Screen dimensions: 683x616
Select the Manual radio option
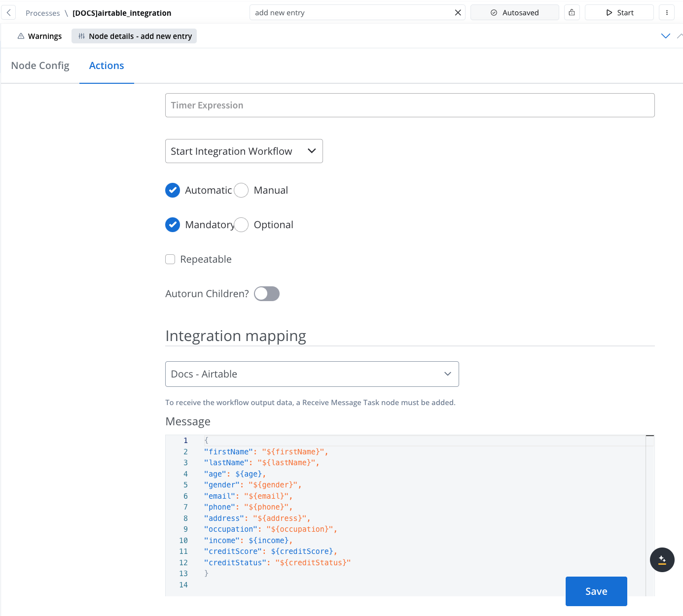241,190
